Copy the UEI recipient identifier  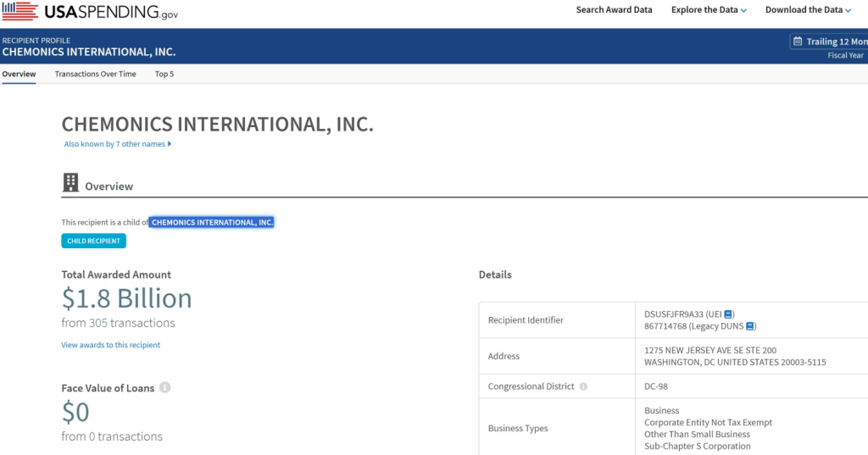point(728,314)
